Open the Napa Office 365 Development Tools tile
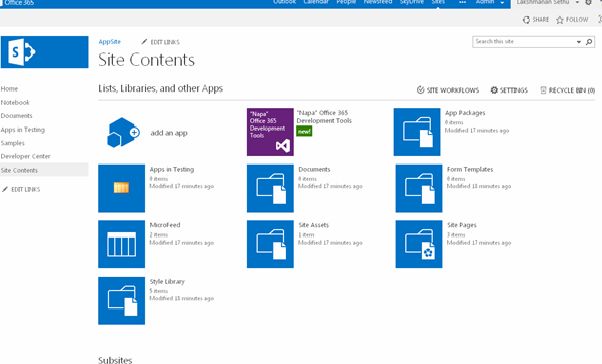 pos(270,132)
